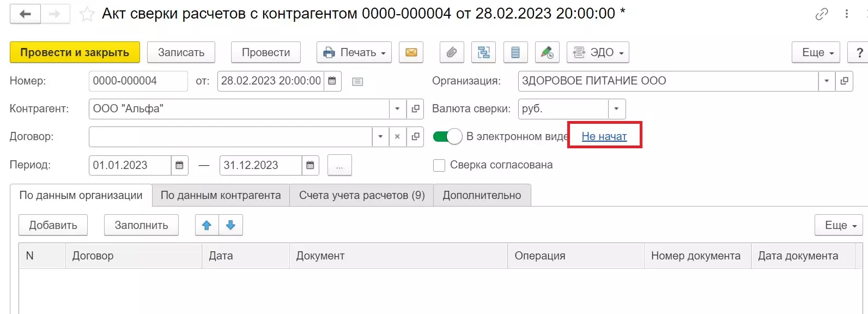Open the blue list report icon
The width and height of the screenshot is (868, 314).
pos(515,52)
